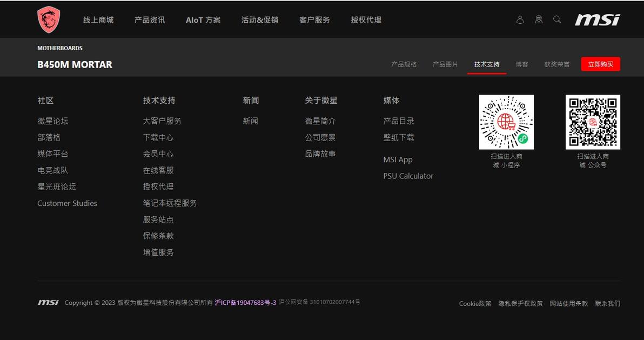Select the 技术支持 tab
The width and height of the screenshot is (644, 340).
487,64
